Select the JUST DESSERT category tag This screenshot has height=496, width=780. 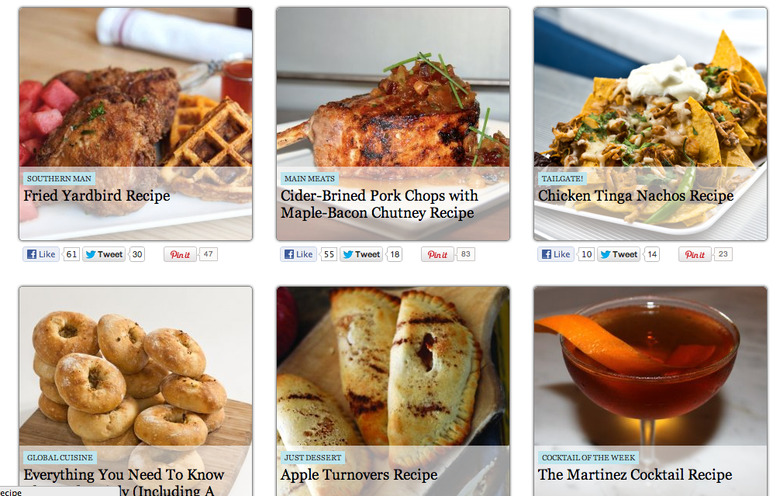[312, 458]
